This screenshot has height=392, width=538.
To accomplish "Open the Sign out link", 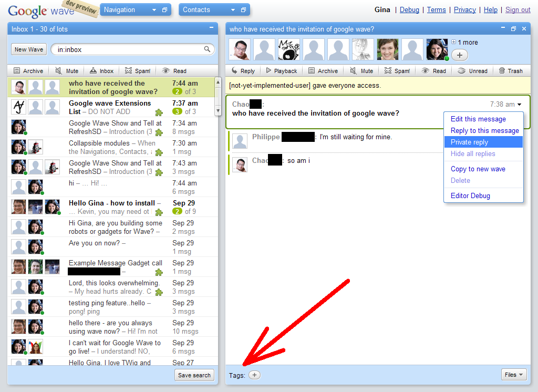I will 518,9.
